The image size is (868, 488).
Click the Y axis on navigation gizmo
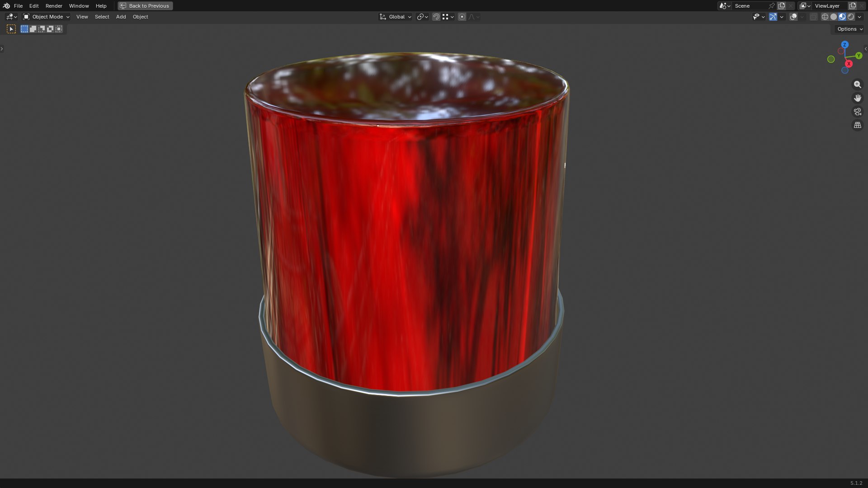point(859,56)
